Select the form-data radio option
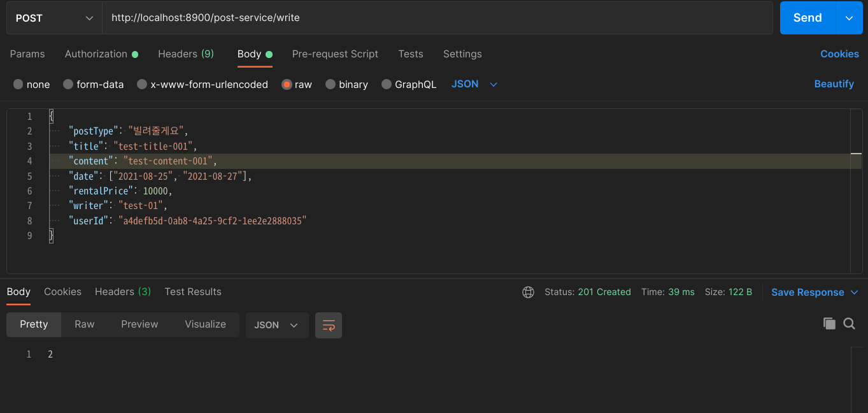The width and height of the screenshot is (868, 413). click(x=94, y=84)
